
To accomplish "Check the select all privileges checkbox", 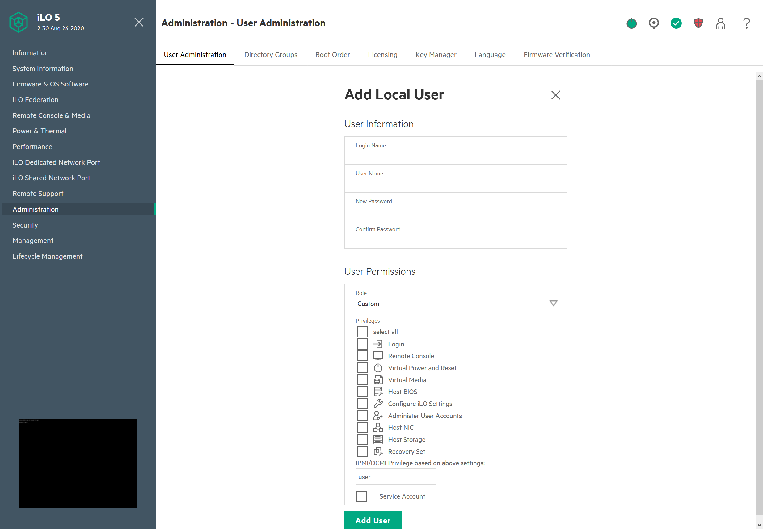I will click(x=362, y=332).
